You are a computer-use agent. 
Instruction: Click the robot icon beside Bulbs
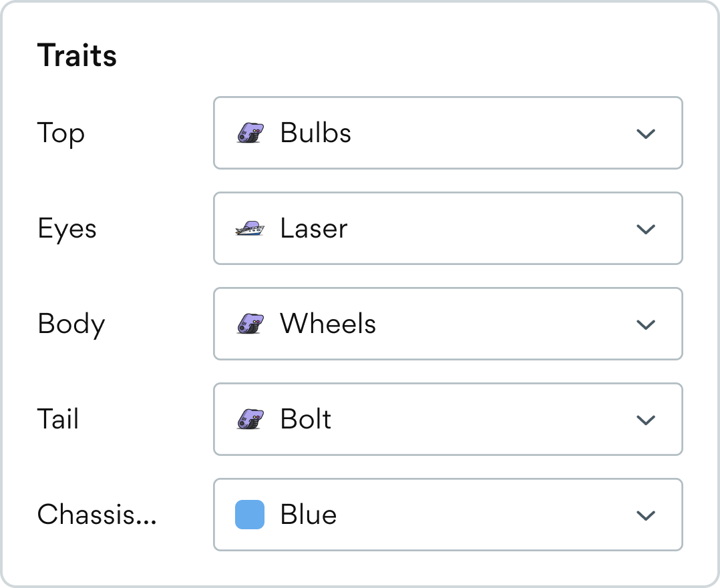(x=250, y=133)
